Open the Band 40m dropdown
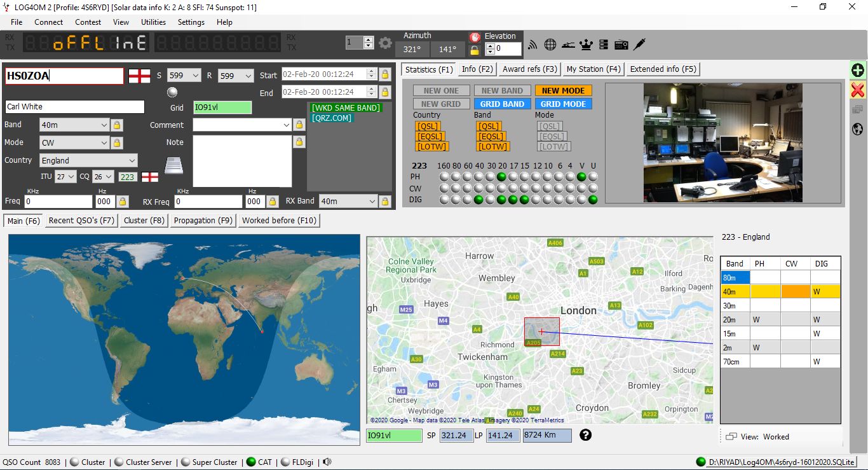The width and height of the screenshot is (868, 470). click(x=104, y=125)
